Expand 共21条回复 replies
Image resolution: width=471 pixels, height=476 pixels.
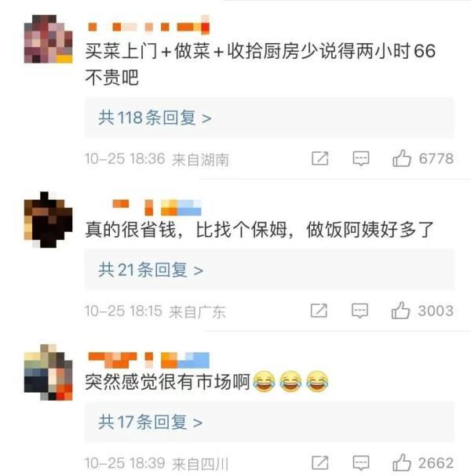click(269, 270)
